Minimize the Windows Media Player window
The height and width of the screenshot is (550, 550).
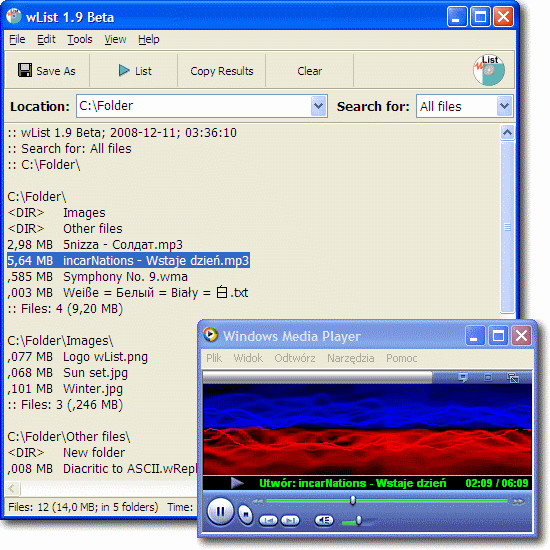475,336
